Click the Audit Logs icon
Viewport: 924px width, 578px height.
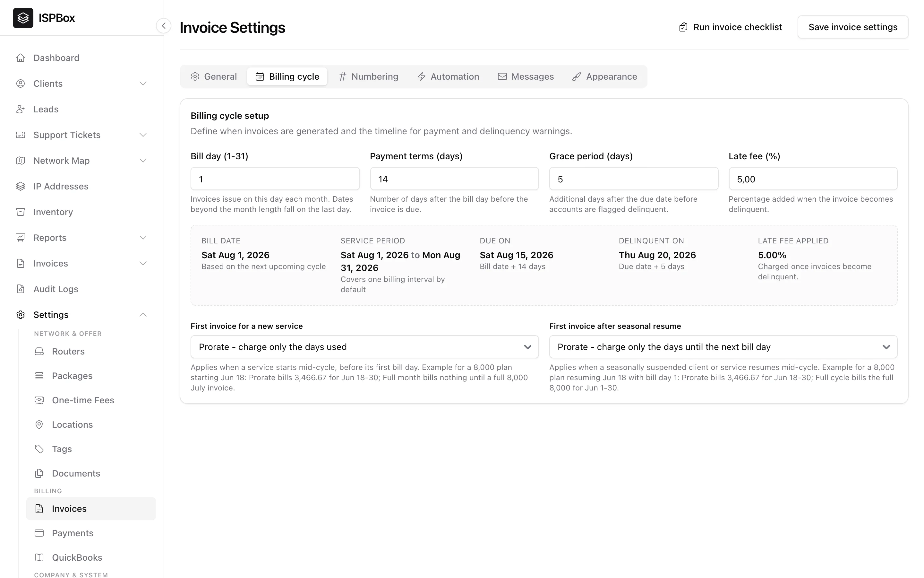[21, 289]
